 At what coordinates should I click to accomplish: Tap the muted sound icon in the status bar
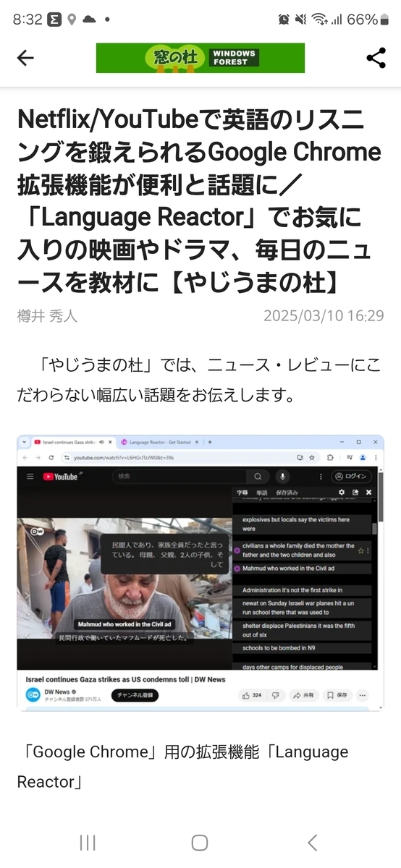(300, 20)
